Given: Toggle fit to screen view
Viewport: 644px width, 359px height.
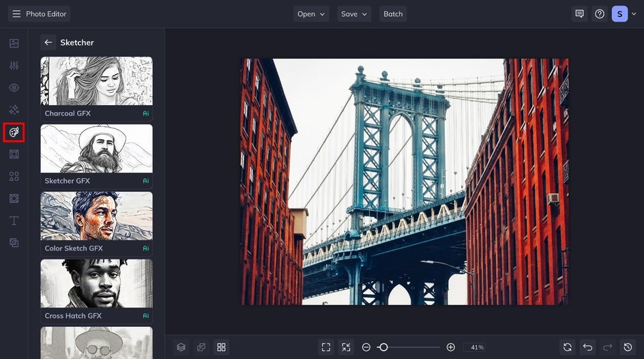Looking at the screenshot, I should coord(326,347).
